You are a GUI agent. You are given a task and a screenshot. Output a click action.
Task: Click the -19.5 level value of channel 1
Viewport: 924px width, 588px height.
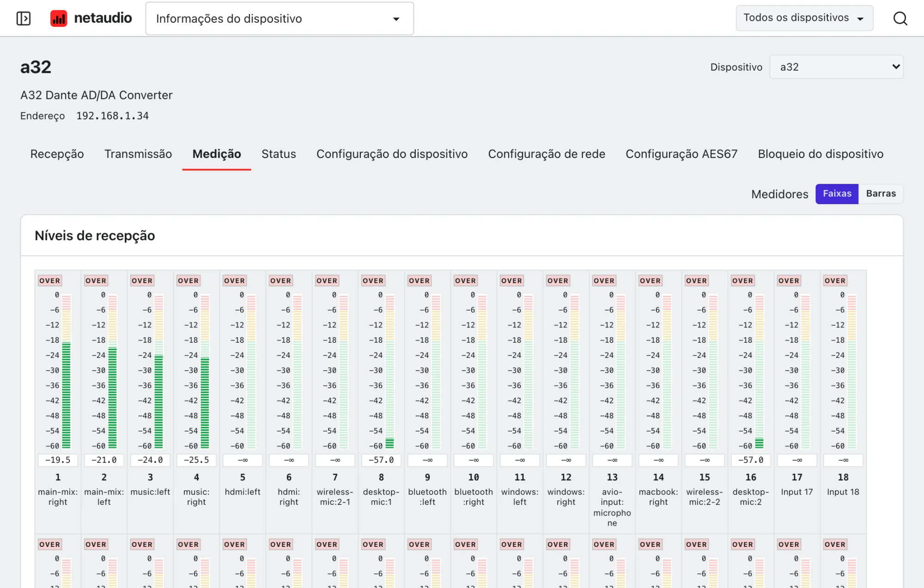pyautogui.click(x=58, y=460)
